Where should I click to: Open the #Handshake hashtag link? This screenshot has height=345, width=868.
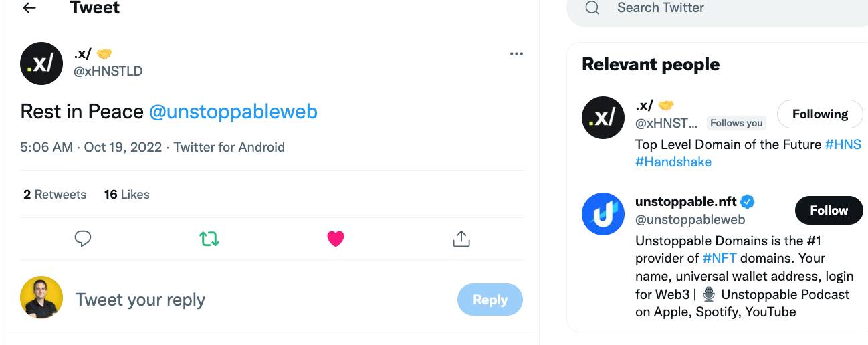tap(673, 162)
